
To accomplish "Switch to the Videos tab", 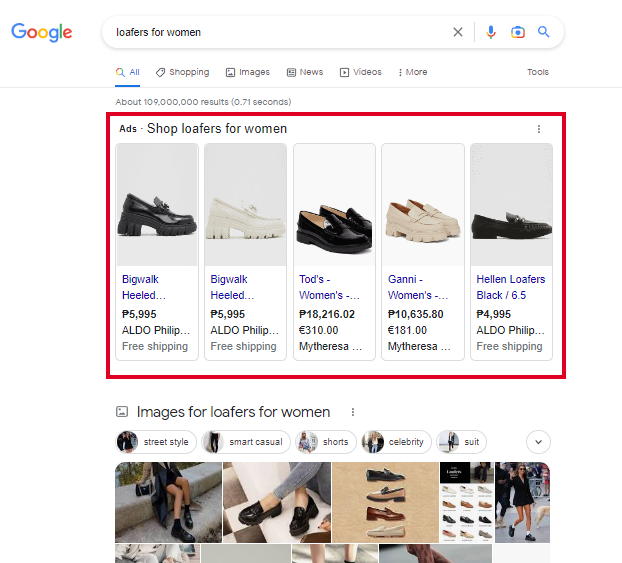I will point(361,72).
